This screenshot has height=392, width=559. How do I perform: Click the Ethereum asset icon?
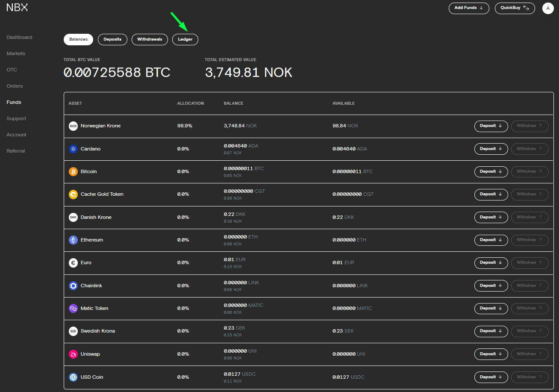[73, 240]
